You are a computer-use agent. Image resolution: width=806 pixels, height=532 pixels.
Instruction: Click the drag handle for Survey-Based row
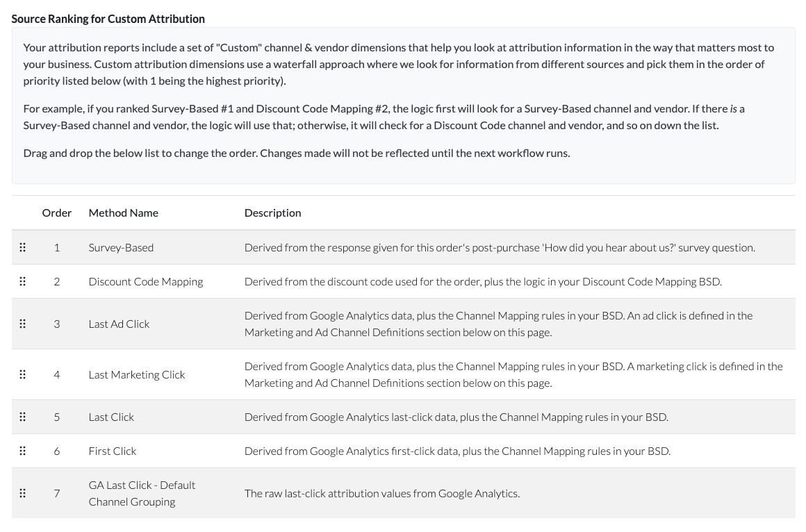[x=23, y=247]
